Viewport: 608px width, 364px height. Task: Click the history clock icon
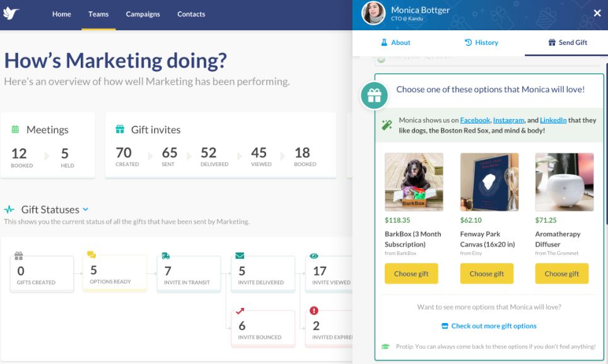[468, 42]
